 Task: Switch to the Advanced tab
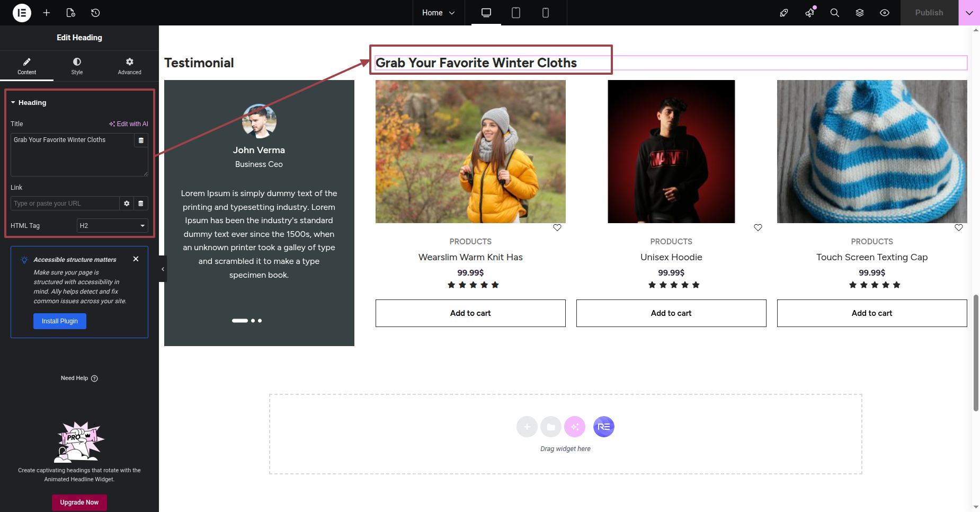pos(129,66)
